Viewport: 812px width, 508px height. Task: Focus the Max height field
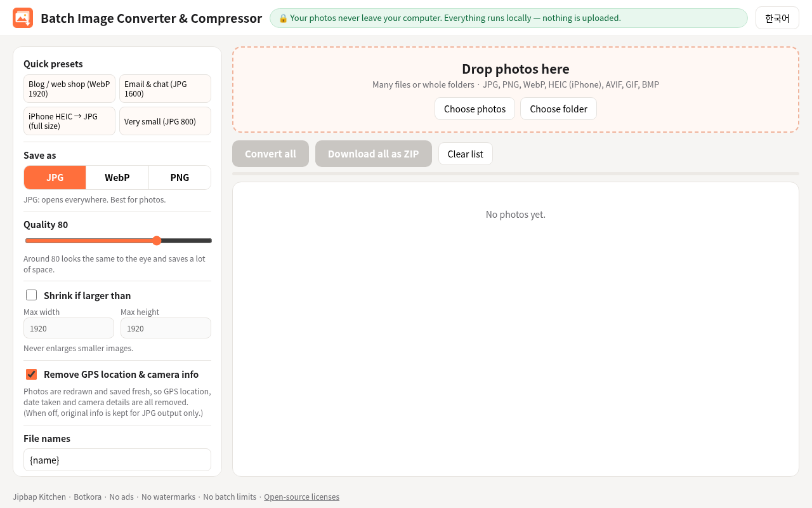pyautogui.click(x=166, y=328)
